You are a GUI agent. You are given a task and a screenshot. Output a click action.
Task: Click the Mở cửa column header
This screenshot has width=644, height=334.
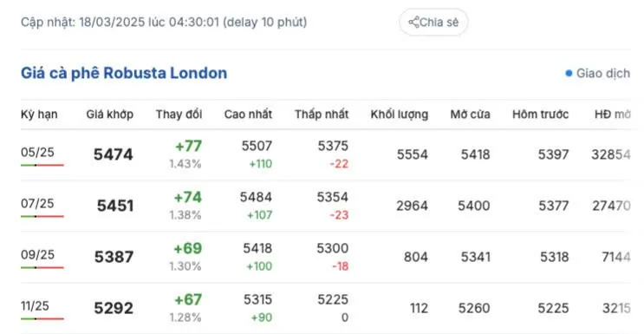tap(471, 114)
